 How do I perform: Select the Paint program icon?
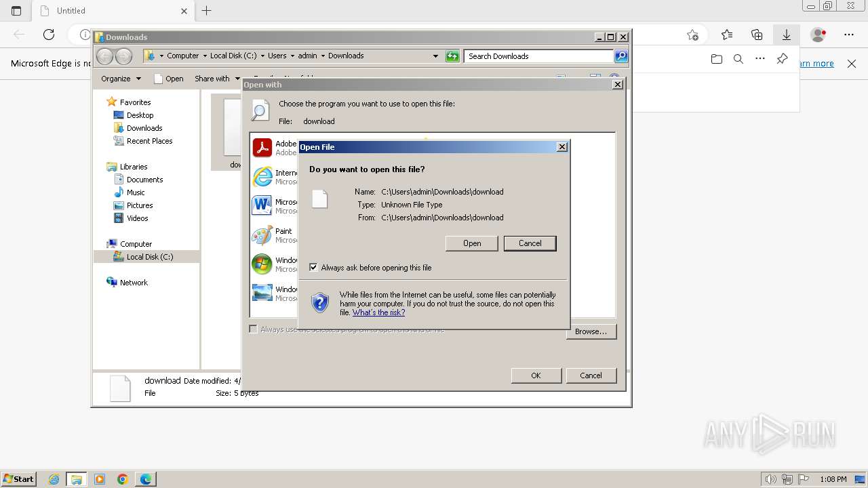pyautogui.click(x=262, y=235)
